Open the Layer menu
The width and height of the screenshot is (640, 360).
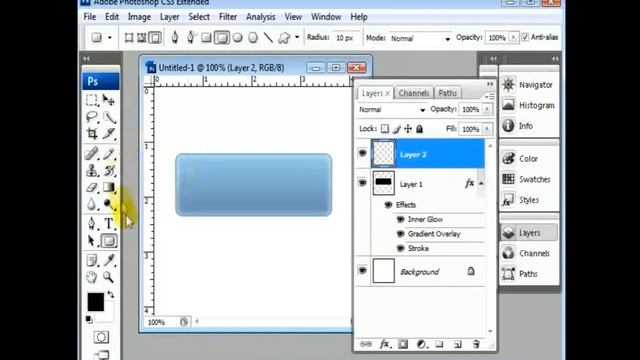[x=169, y=17]
